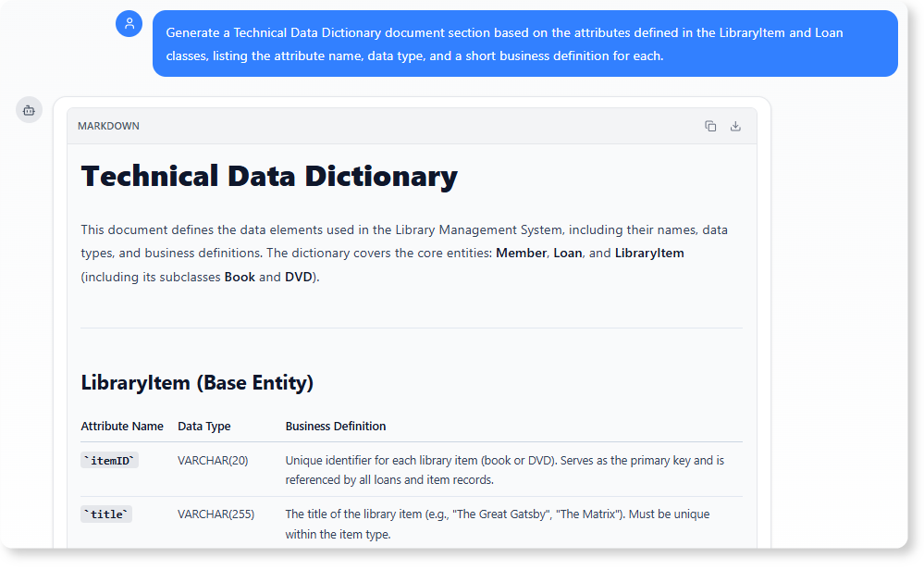The width and height of the screenshot is (924, 570).
Task: Click the bold Loan entity name
Action: tap(567, 253)
